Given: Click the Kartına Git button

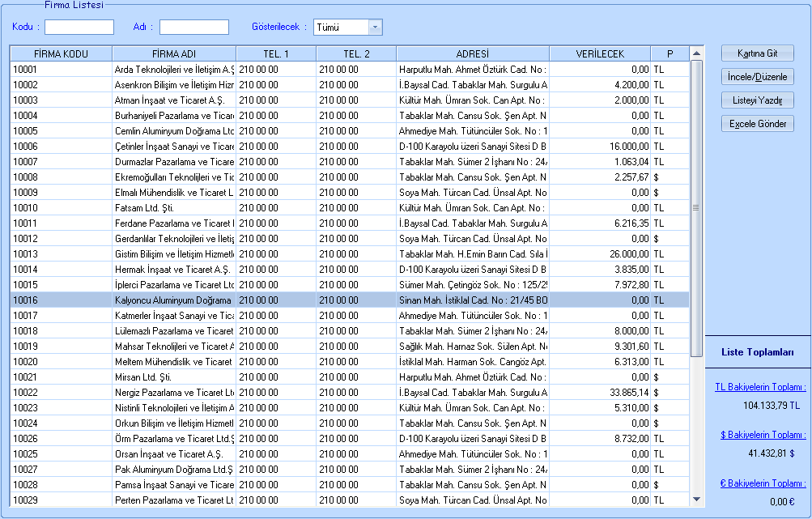Looking at the screenshot, I should [x=757, y=53].
